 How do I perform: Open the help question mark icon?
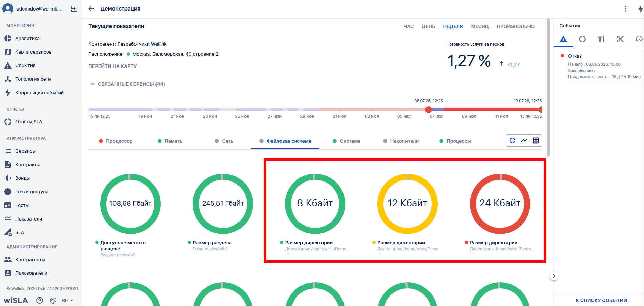coord(40,300)
